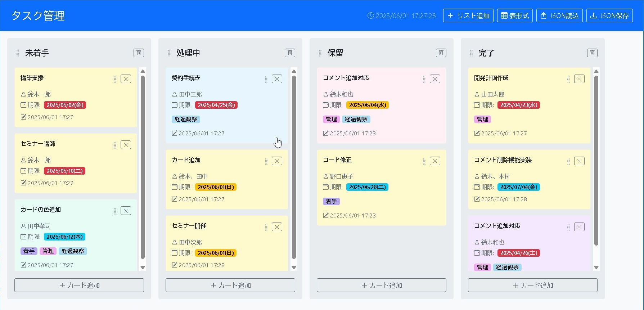
Task: Remove the セミナー講師 card with X
Action: click(126, 145)
